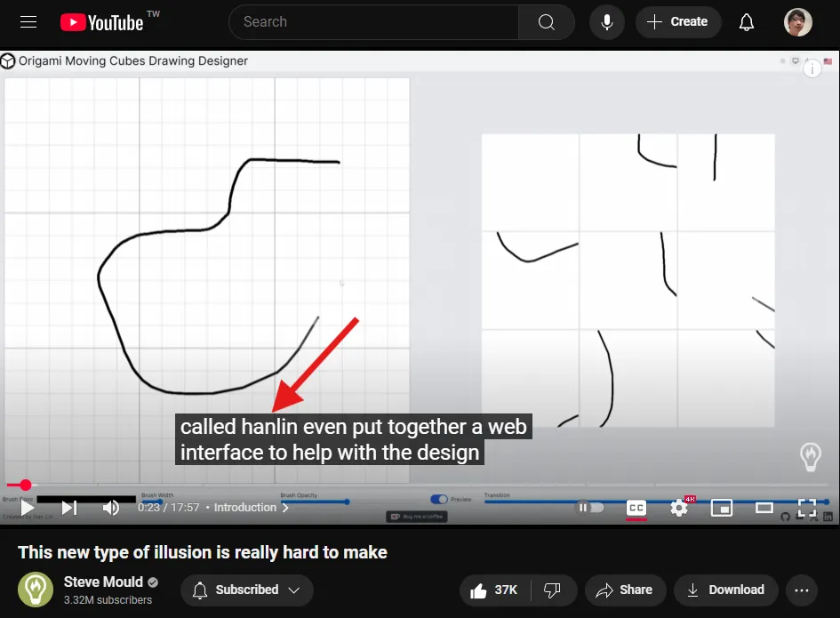This screenshot has width=840, height=618.
Task: Enter fullscreen mode
Action: [x=807, y=508]
